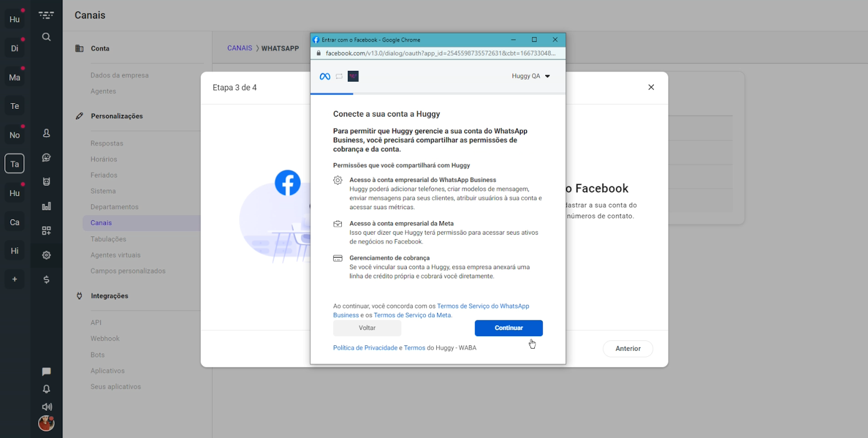Image resolution: width=868 pixels, height=438 pixels.
Task: Open the Termos de Serviço da Meta link
Action: click(x=412, y=315)
